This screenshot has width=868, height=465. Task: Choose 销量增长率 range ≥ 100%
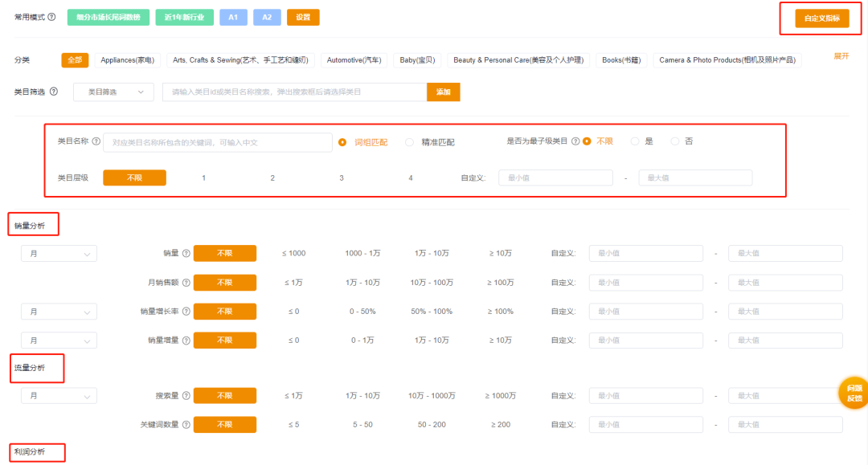coord(501,312)
